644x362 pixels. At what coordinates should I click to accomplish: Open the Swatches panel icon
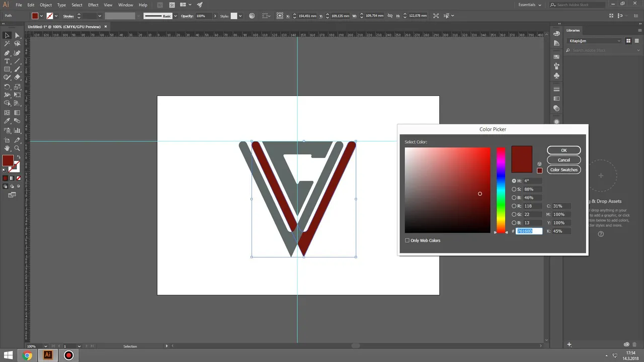coord(556,57)
